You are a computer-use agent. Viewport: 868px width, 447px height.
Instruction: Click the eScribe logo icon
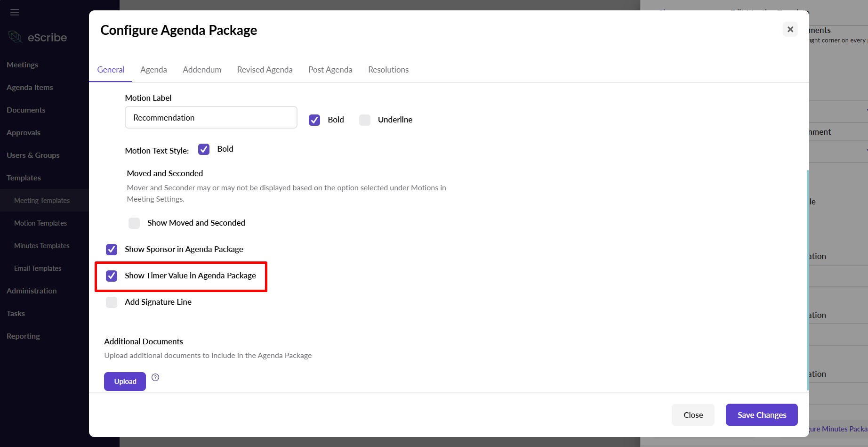pyautogui.click(x=16, y=37)
